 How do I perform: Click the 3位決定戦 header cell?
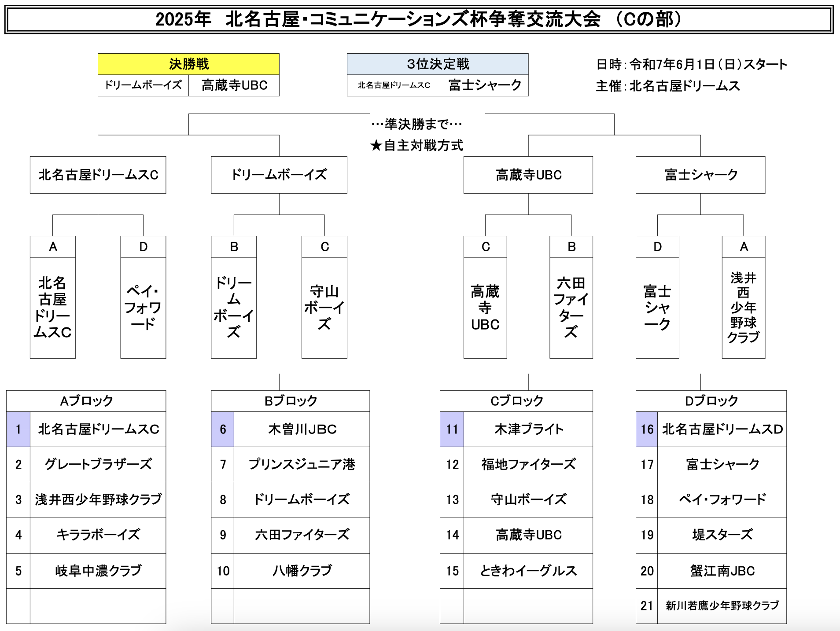(438, 64)
